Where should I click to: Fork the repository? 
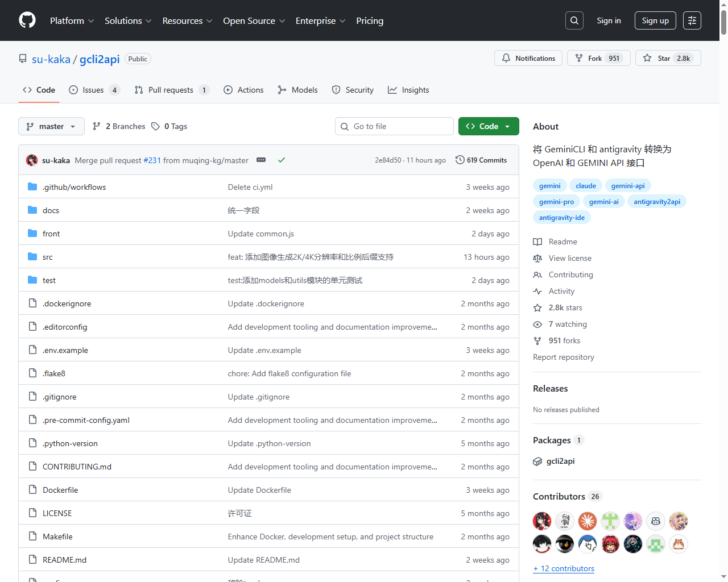pyautogui.click(x=597, y=57)
